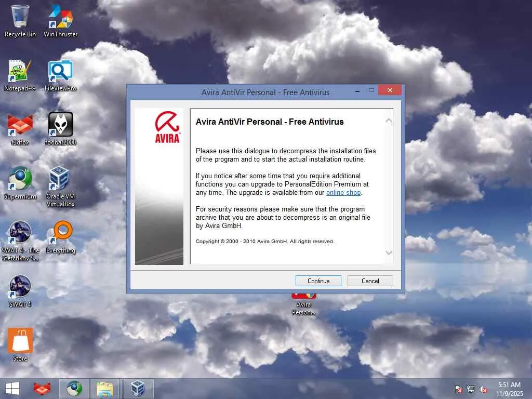Close the Avira AntiVir Personal dialog

click(x=390, y=90)
